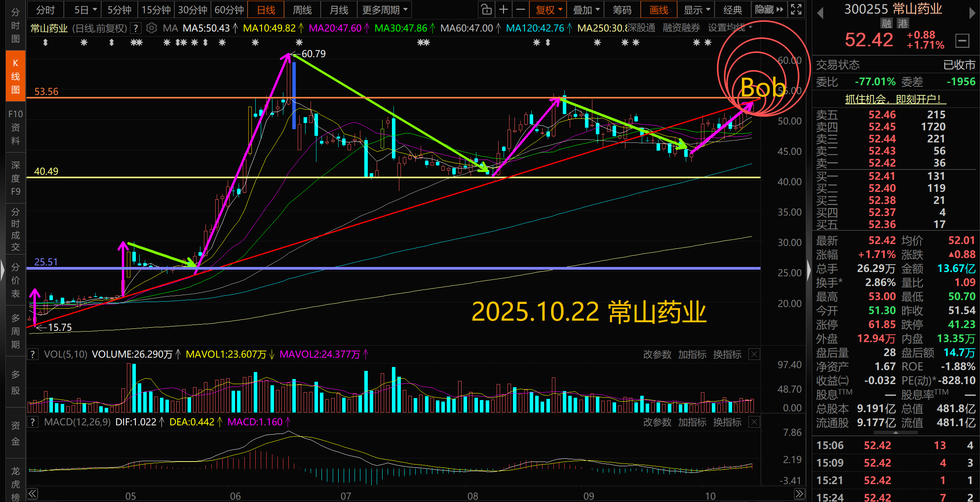Zoom out chart with minus icon

(520, 9)
